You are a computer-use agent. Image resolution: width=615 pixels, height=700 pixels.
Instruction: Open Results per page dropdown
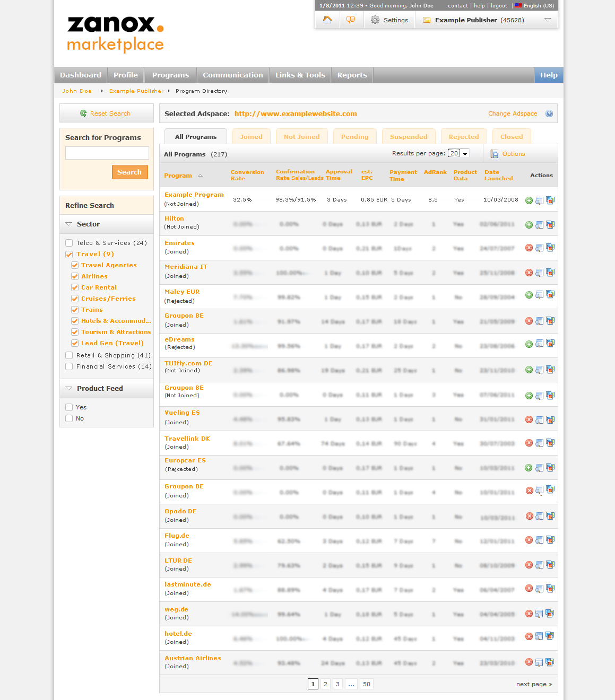click(458, 153)
